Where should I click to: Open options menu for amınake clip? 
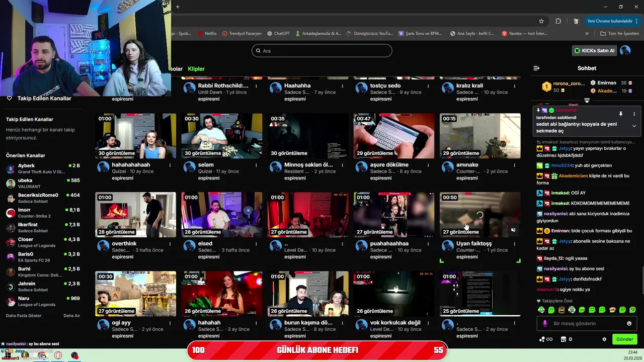[514, 165]
